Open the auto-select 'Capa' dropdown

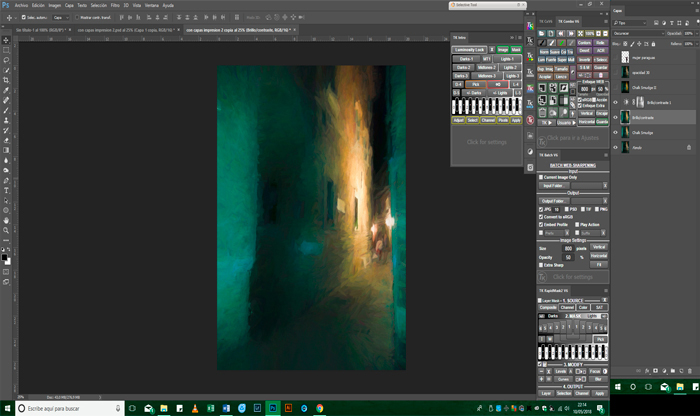(x=61, y=17)
